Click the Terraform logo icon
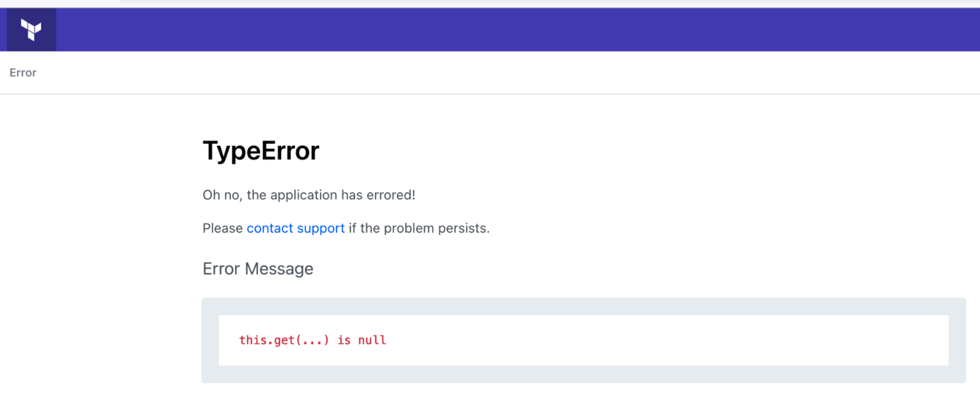Viewport: 980px width, 409px height. pos(31,29)
